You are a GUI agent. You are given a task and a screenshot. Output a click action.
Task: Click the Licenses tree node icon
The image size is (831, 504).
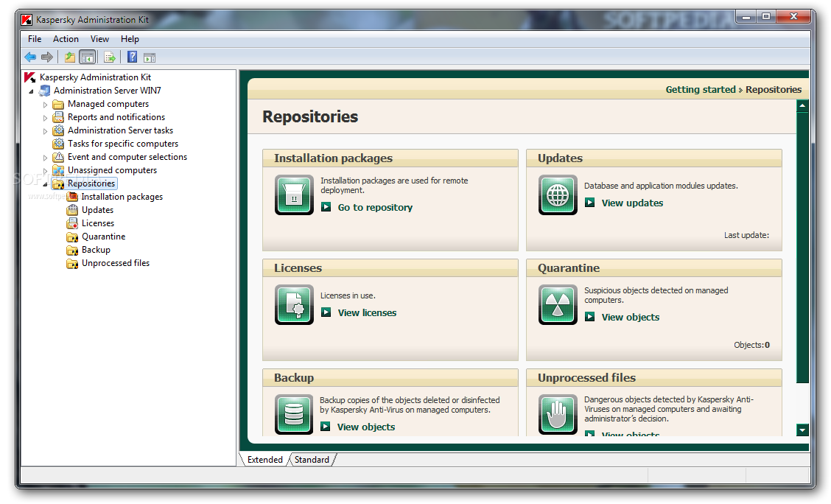click(72, 223)
